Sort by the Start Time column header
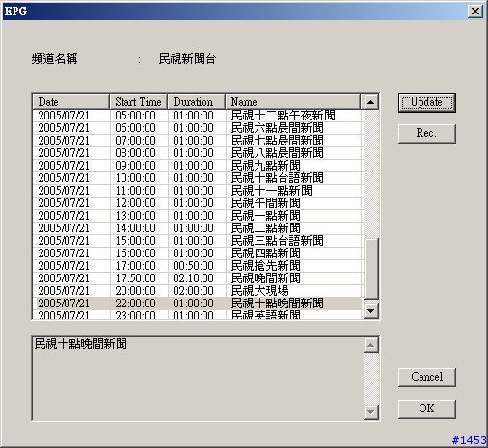488x448 pixels. (x=139, y=102)
